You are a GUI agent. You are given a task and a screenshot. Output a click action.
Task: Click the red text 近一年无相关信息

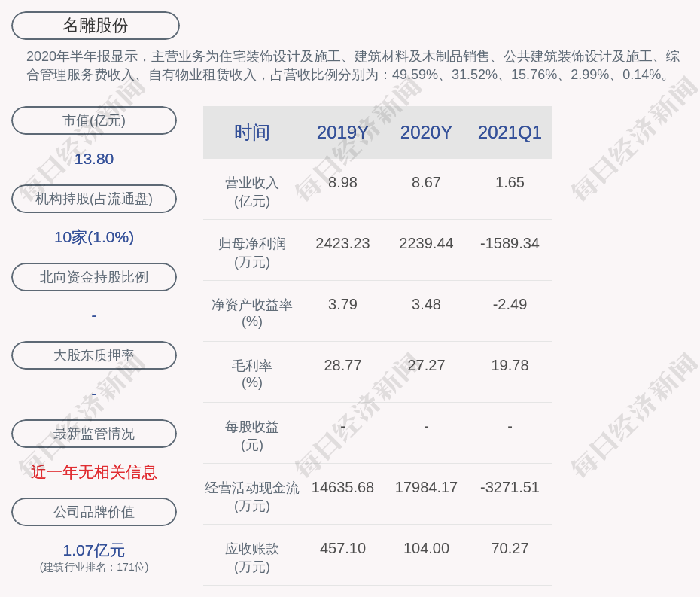(94, 472)
